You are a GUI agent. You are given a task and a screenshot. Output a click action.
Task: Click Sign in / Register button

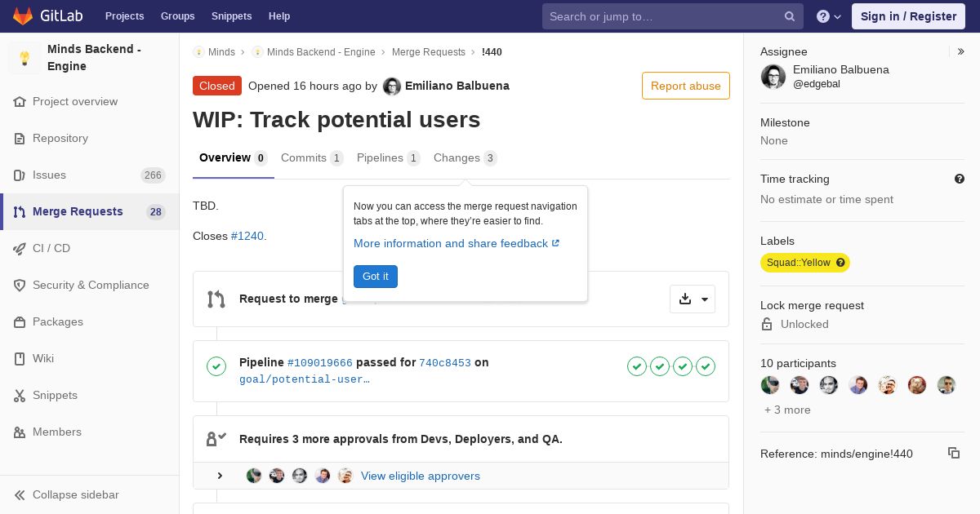[x=908, y=16]
